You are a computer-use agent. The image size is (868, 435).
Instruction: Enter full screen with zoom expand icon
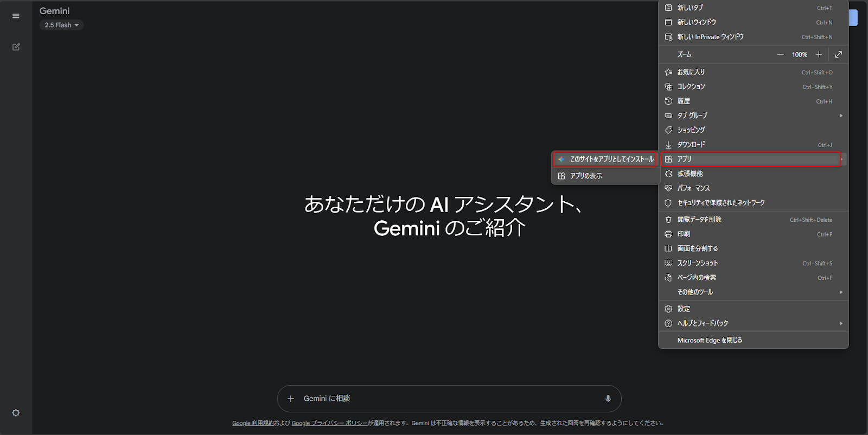pos(838,54)
